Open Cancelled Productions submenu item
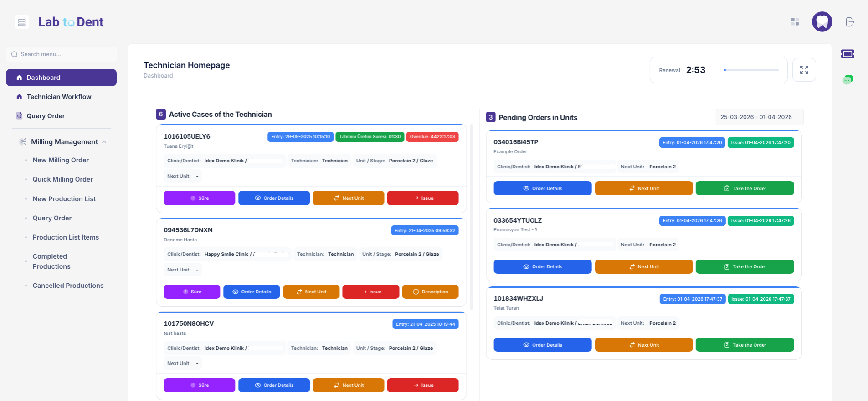 pyautogui.click(x=68, y=286)
